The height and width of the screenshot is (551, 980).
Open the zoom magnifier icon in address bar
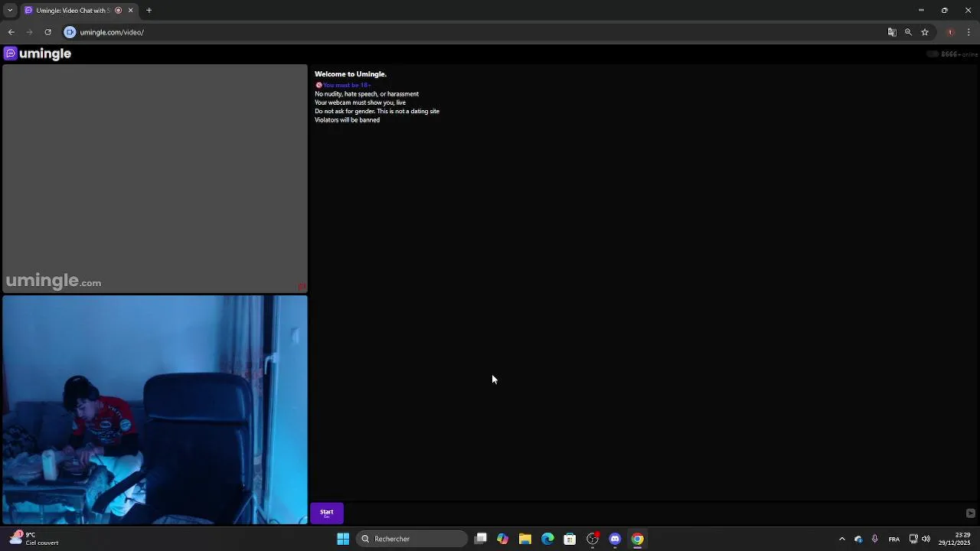pyautogui.click(x=908, y=32)
